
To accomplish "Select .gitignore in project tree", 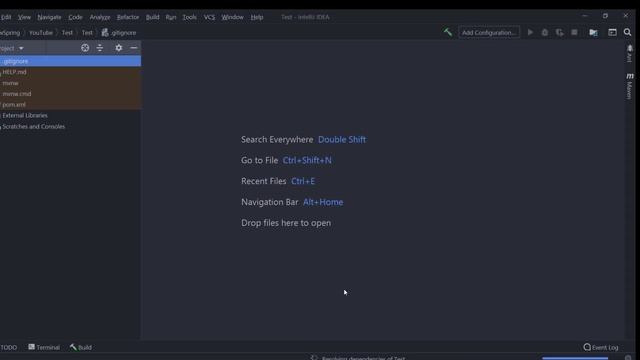I will click(x=70, y=61).
